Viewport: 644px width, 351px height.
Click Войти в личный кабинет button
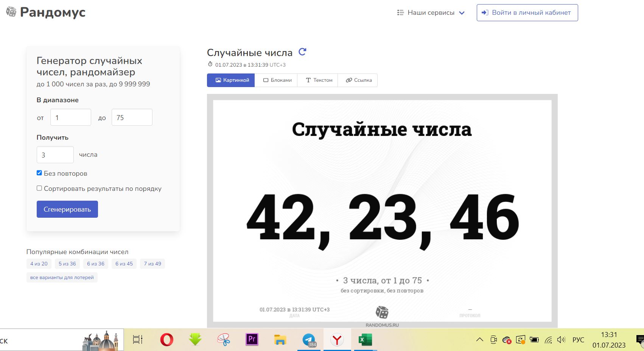(527, 12)
